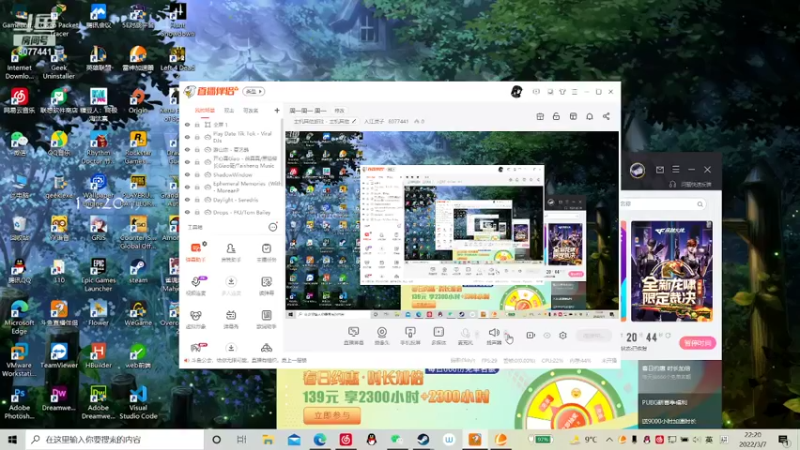This screenshot has height=450, width=800.
Task: Open the TeamViewer desktop shortcut
Action: point(59,356)
